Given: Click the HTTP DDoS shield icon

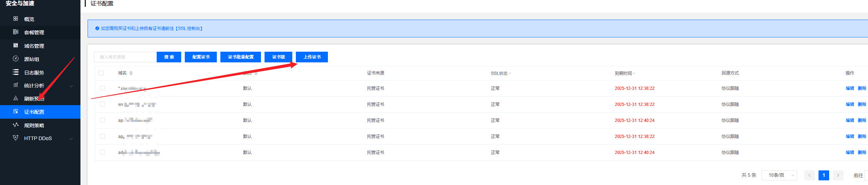Looking at the screenshot, I should [x=16, y=138].
